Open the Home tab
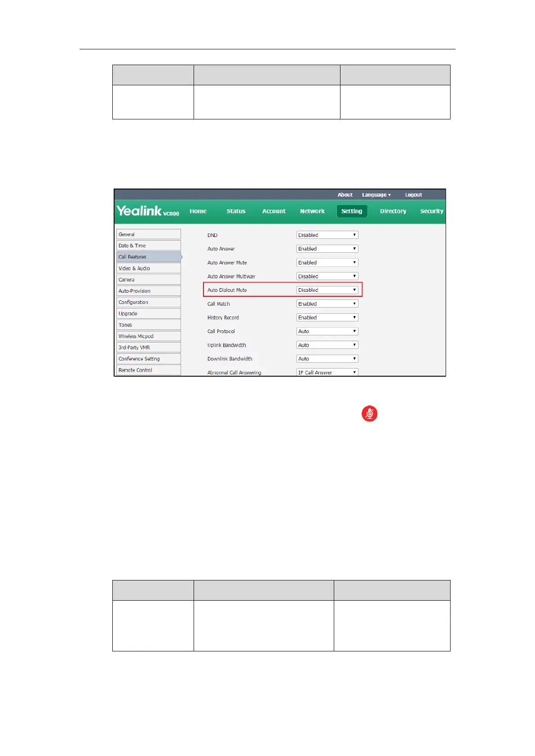535x756 pixels. tap(198, 211)
